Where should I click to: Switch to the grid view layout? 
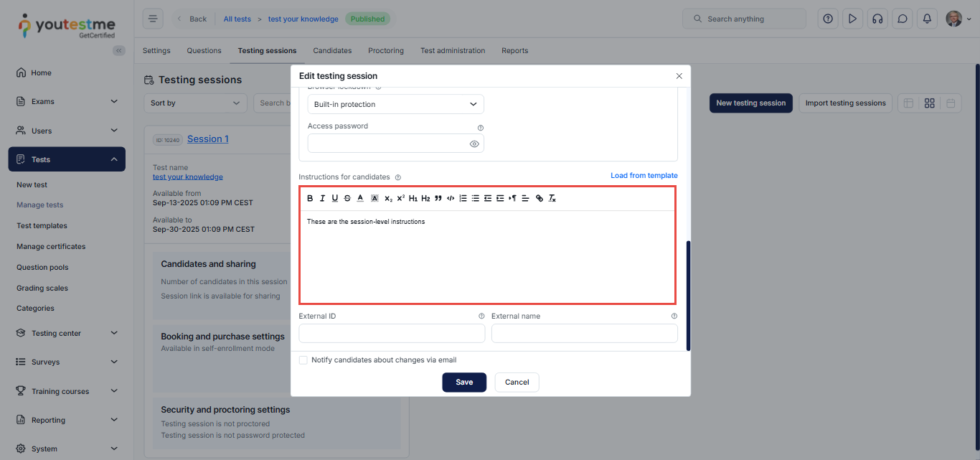(x=929, y=103)
